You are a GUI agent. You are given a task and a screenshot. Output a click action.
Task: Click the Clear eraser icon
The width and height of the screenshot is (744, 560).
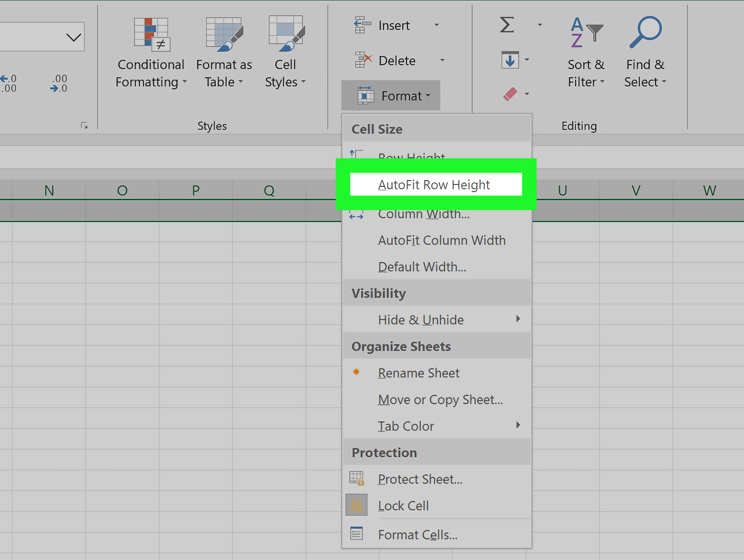click(x=510, y=94)
